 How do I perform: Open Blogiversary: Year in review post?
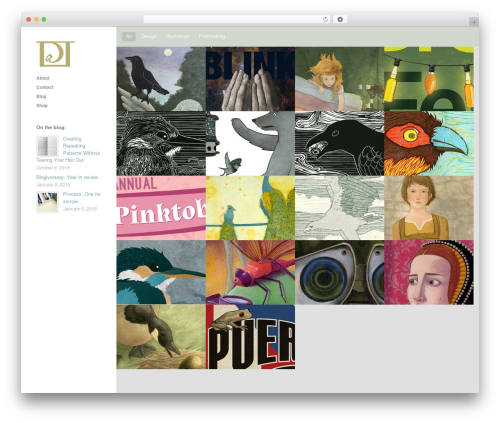tap(67, 177)
